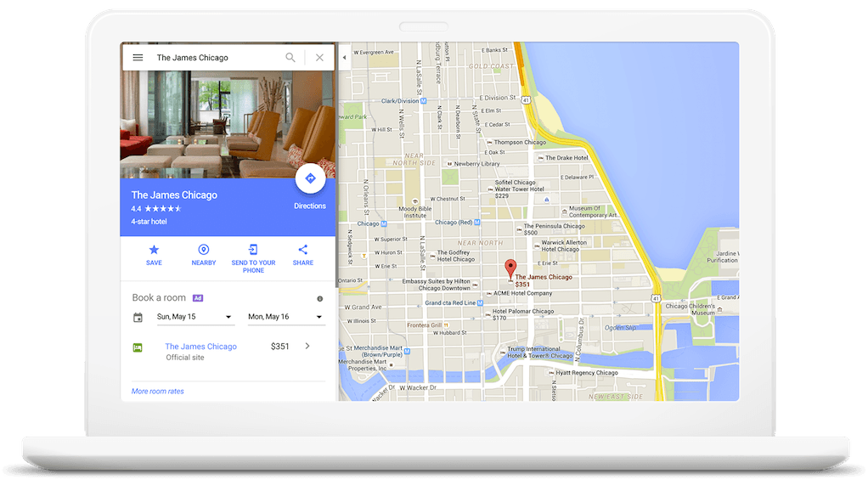Click The Godfrey Hotel Chicago label

tap(455, 256)
